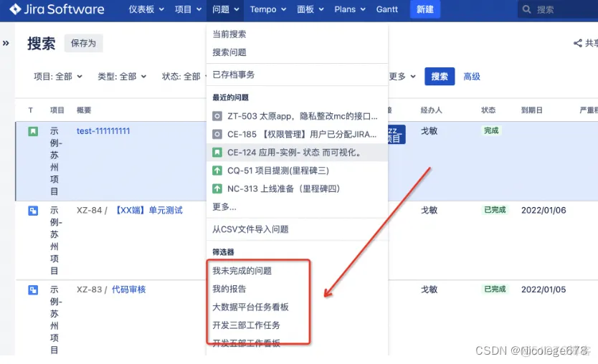
Task: Click the search magnifier icon
Action: point(527,9)
